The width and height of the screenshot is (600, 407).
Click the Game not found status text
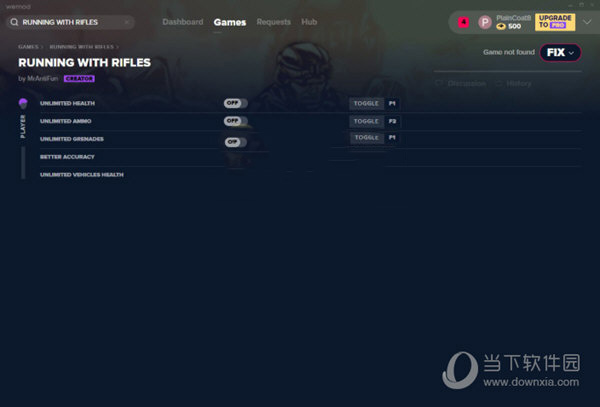coord(509,52)
